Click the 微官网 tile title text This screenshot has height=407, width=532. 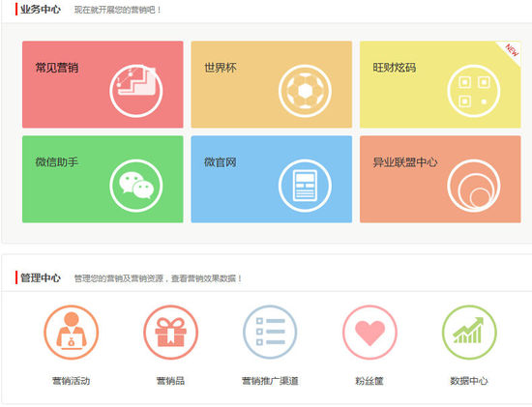[221, 162]
